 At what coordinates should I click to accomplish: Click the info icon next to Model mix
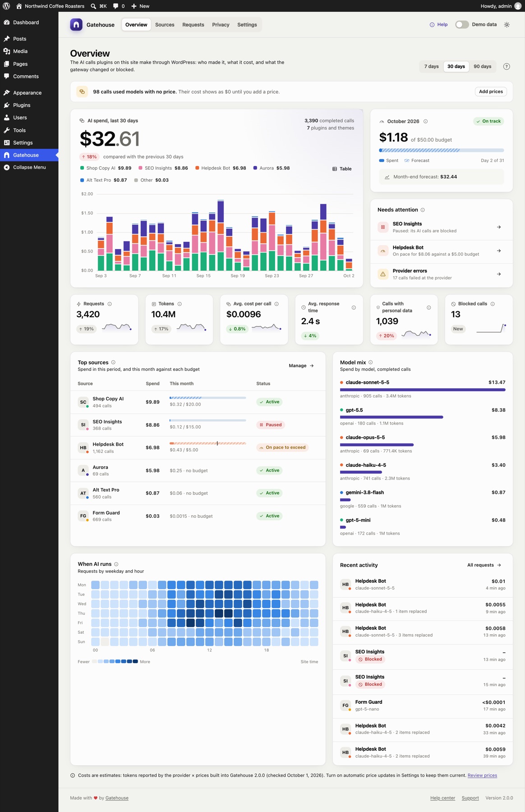point(371,362)
